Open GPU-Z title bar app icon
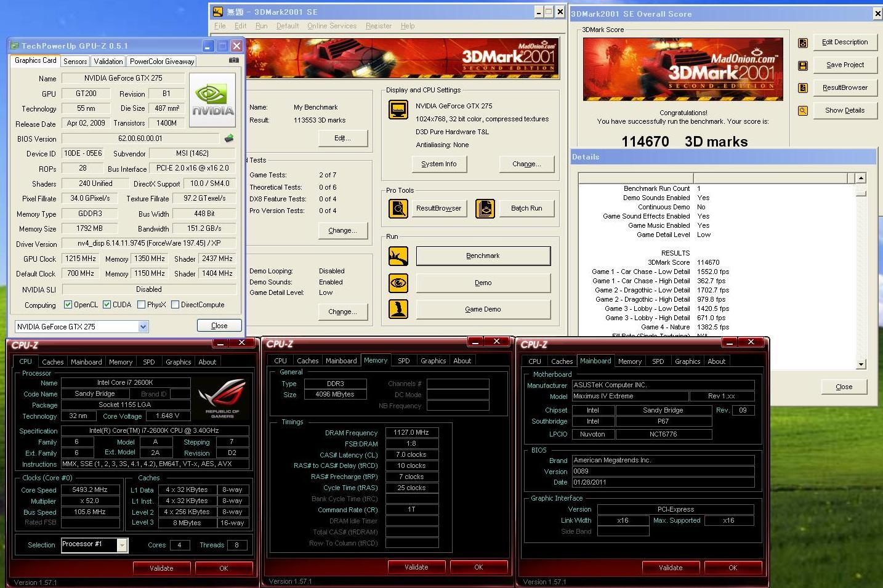 point(15,46)
